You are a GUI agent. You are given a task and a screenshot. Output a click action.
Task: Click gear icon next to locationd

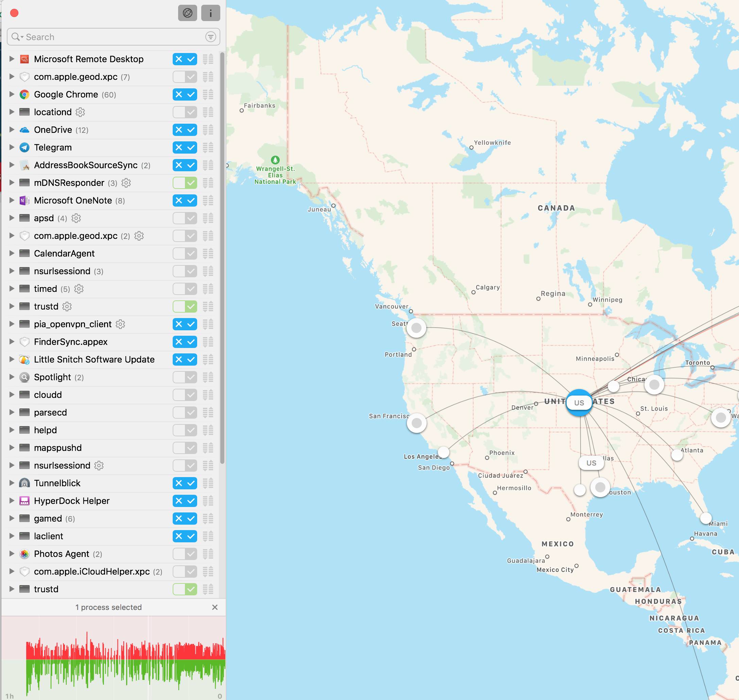(x=80, y=112)
